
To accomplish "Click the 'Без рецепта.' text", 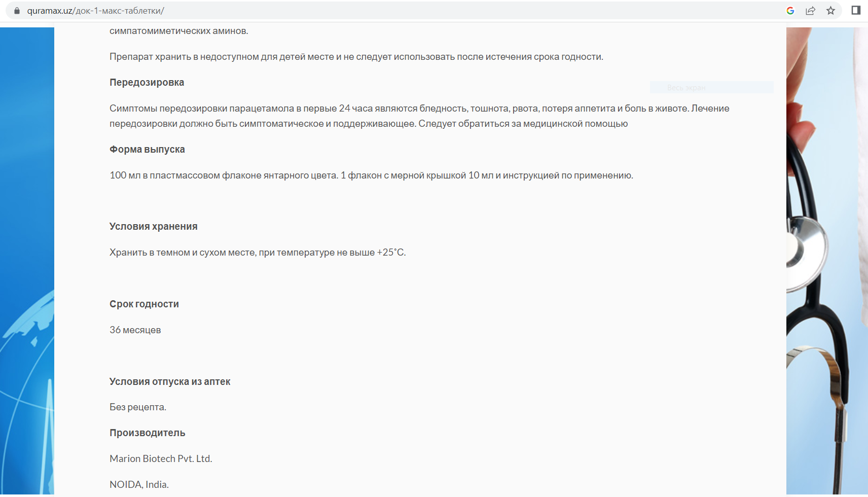I will [x=137, y=407].
